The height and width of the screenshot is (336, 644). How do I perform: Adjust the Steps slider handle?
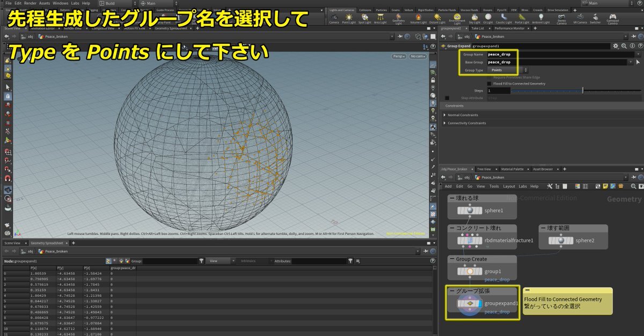click(x=582, y=91)
